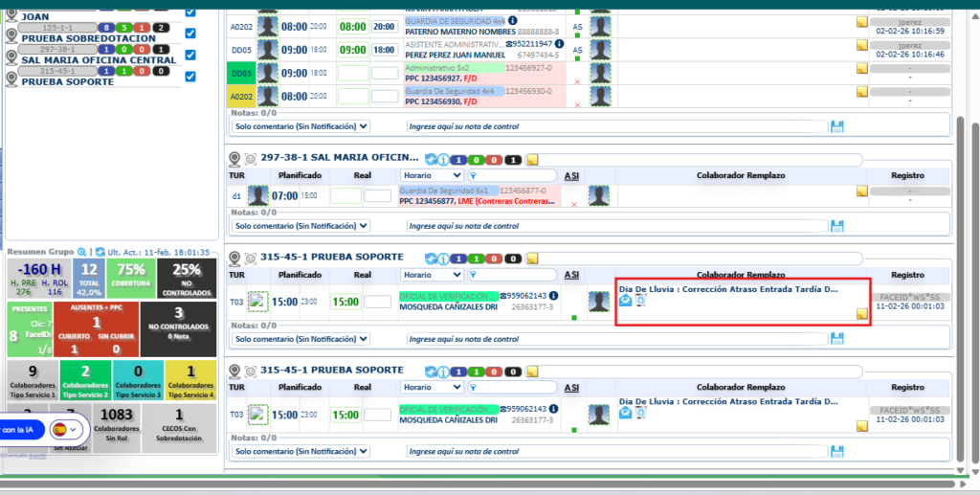Click the save note icon in SAL MARIA section
Image resolution: width=980 pixels, height=495 pixels.
pyautogui.click(x=837, y=227)
